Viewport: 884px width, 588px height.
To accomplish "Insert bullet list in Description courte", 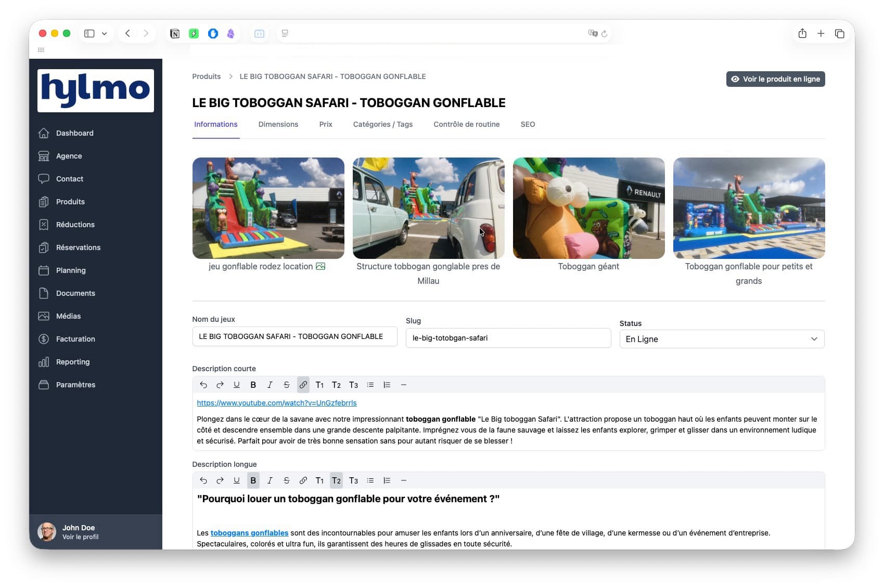I will (370, 385).
